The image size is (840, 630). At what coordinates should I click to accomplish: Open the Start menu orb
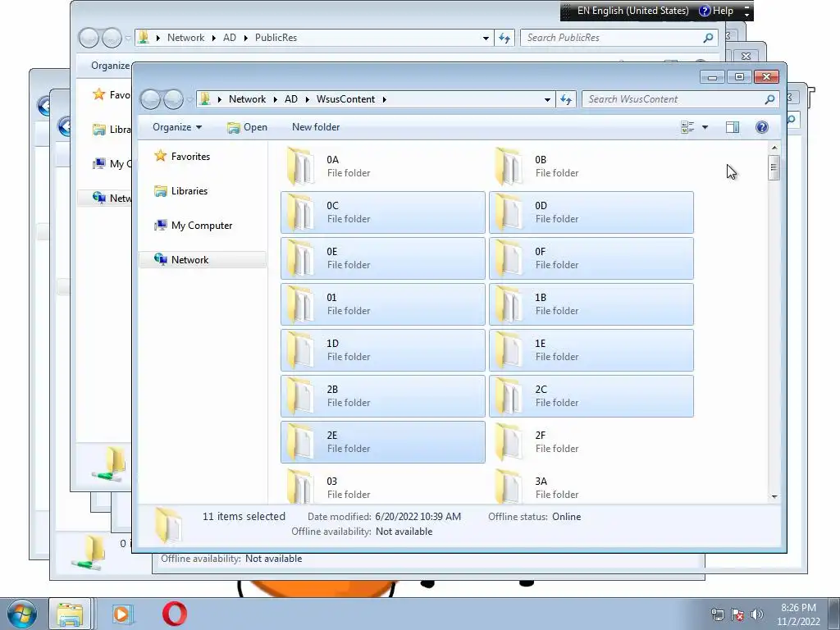22,614
